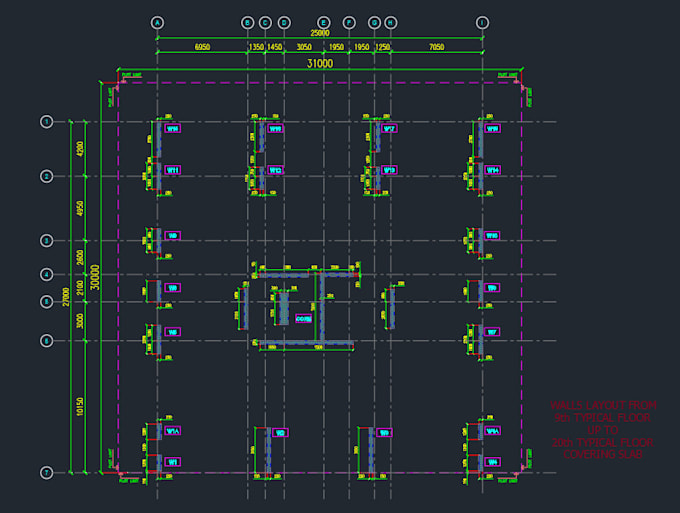This screenshot has width=680, height=513.
Task: Select grid bubble E at top
Action: (324, 23)
